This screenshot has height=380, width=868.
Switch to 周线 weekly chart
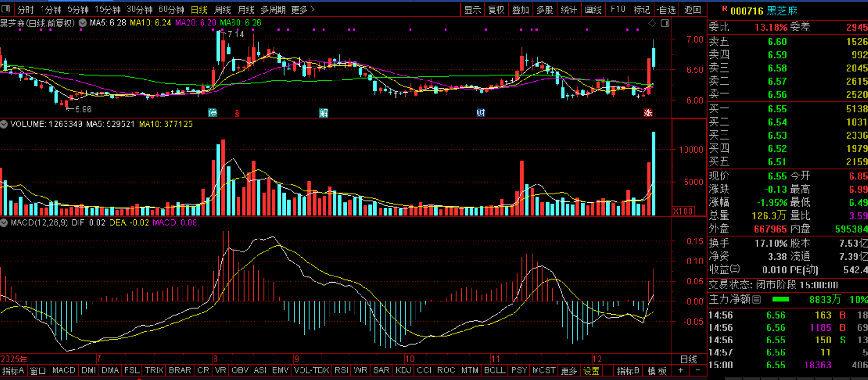[223, 10]
